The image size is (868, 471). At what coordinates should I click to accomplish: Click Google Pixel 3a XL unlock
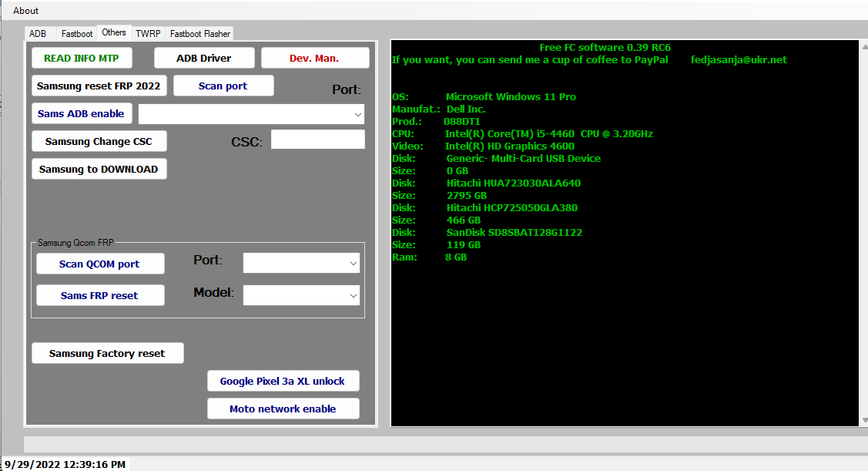(x=283, y=380)
